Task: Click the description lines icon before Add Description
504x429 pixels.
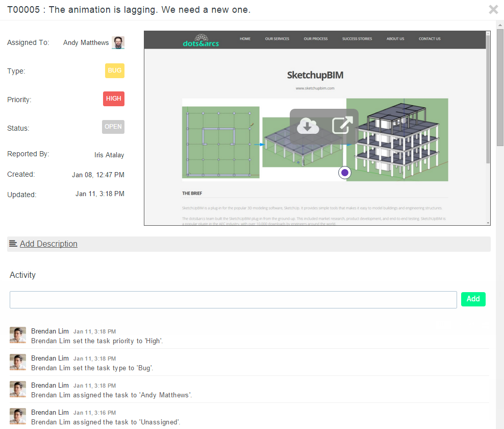Action: coord(13,244)
